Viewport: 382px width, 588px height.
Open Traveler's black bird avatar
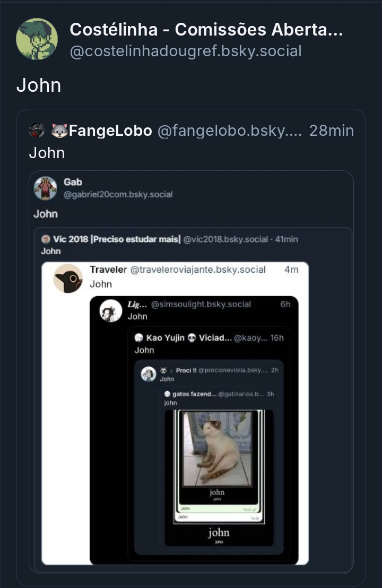click(68, 278)
